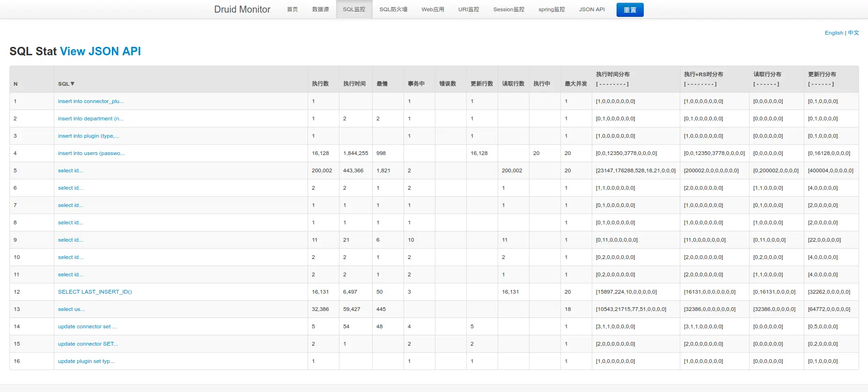Open 'update plugin set typ...' SQL link
Viewport: 868px width, 392px height.
[x=86, y=361]
